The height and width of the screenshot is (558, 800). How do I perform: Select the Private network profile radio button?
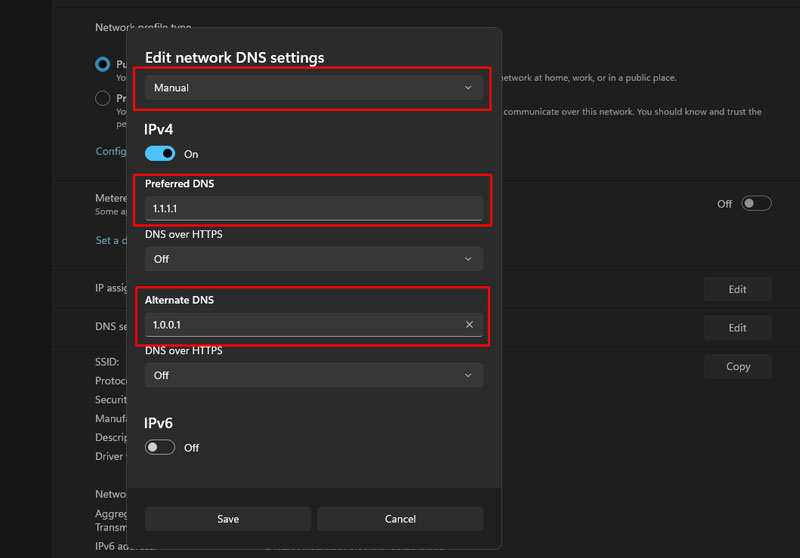[102, 98]
